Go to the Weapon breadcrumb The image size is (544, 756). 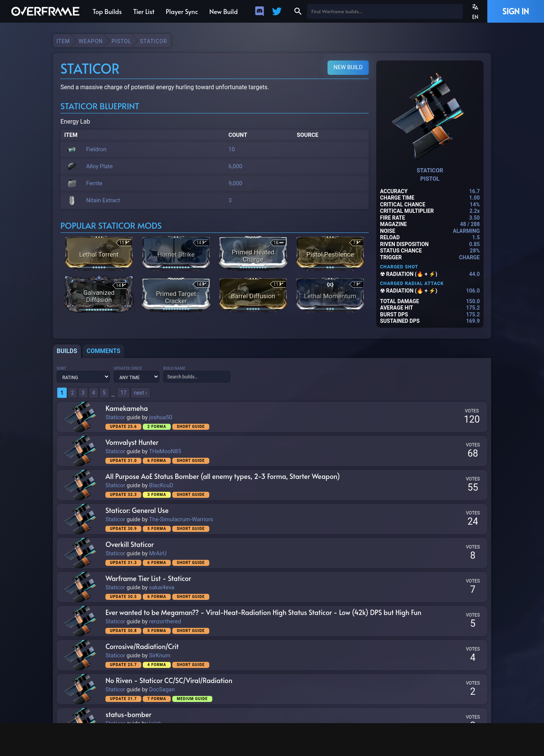tap(91, 41)
